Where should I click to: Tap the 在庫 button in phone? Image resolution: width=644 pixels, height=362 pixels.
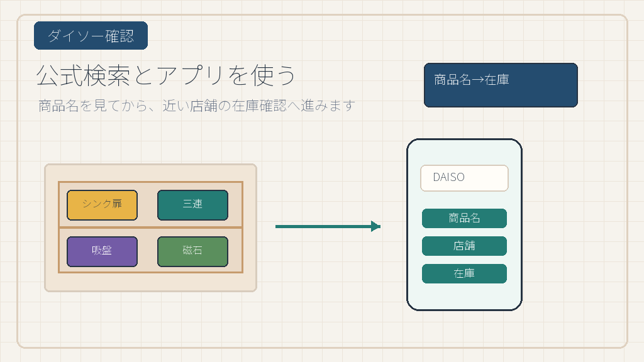(x=465, y=273)
